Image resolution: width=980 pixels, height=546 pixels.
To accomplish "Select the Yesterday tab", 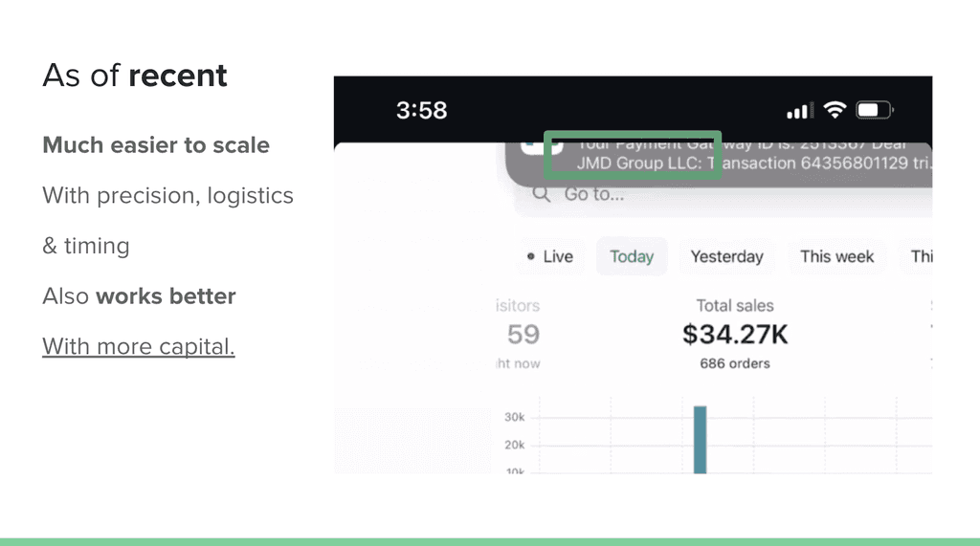I will (727, 256).
